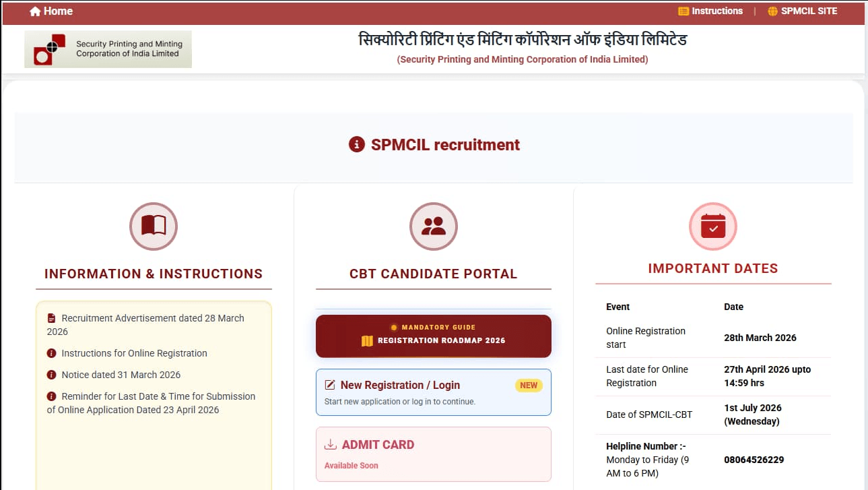Click 'Date of SPMCIL-CBT' event cell
The image size is (868, 490).
649,415
